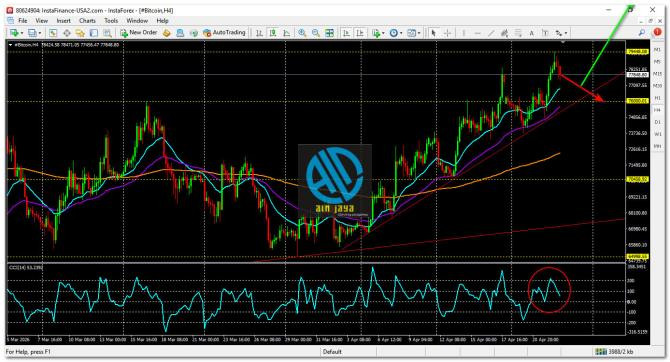Select the Trendline drawing tool
The height and width of the screenshot is (362, 670).
[491, 32]
